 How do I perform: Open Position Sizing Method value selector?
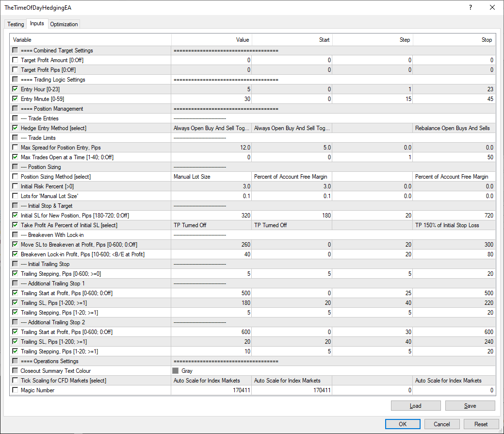tap(211, 177)
